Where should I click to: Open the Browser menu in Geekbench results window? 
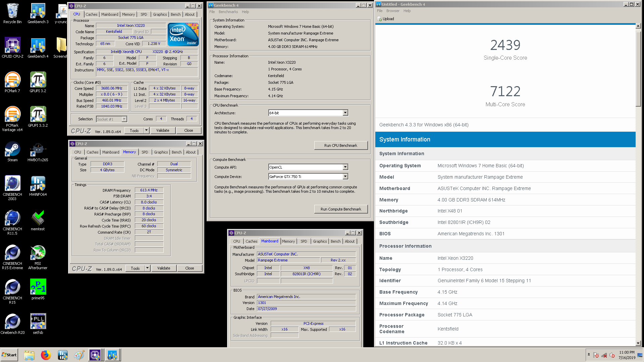393,11
